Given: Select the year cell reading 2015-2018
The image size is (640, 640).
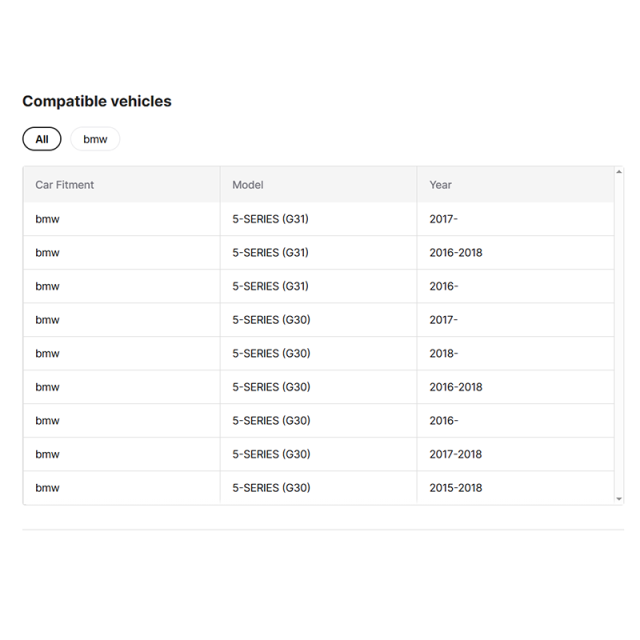Looking at the screenshot, I should click(x=456, y=488).
